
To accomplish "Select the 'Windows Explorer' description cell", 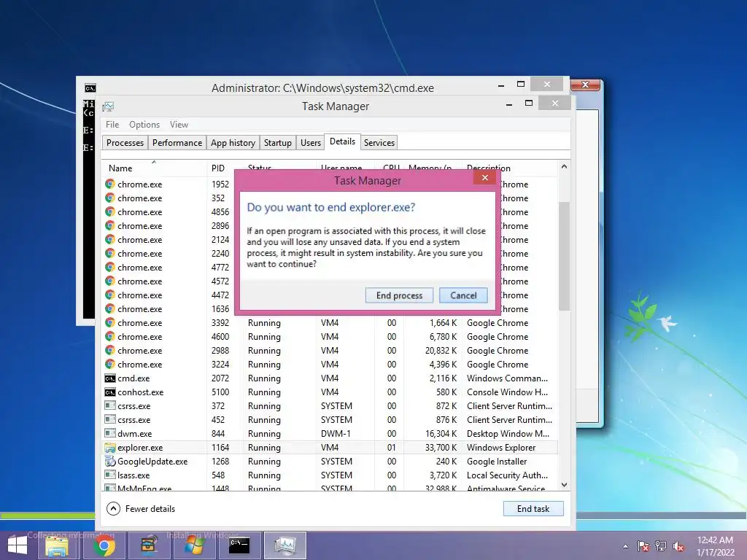I will tap(501, 448).
